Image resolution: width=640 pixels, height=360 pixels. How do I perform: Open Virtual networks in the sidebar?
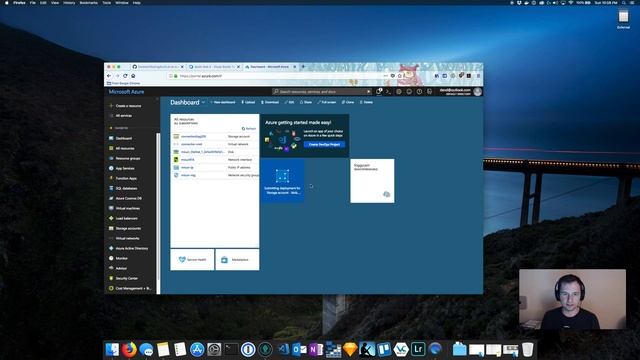(x=125, y=238)
